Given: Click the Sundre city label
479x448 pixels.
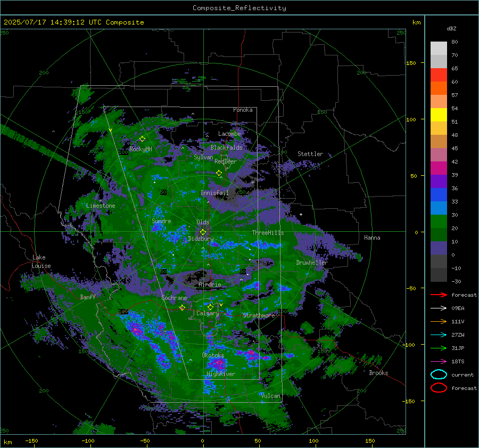Looking at the screenshot, I should (161, 221).
